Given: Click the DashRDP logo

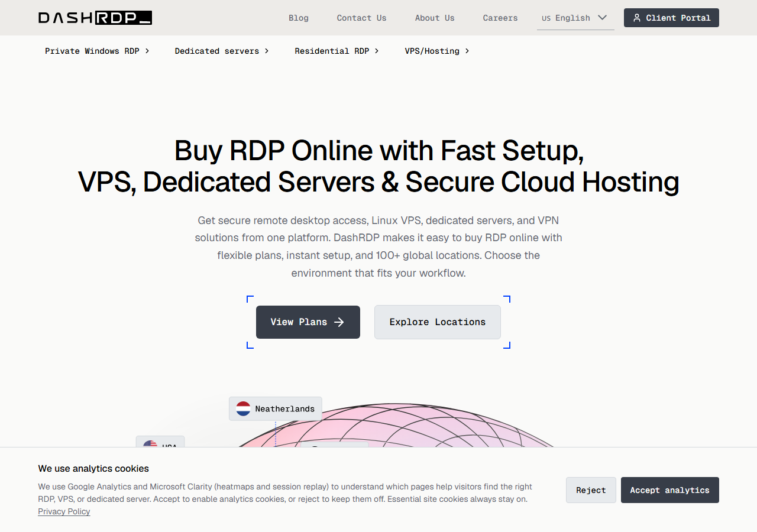Looking at the screenshot, I should pyautogui.click(x=95, y=18).
